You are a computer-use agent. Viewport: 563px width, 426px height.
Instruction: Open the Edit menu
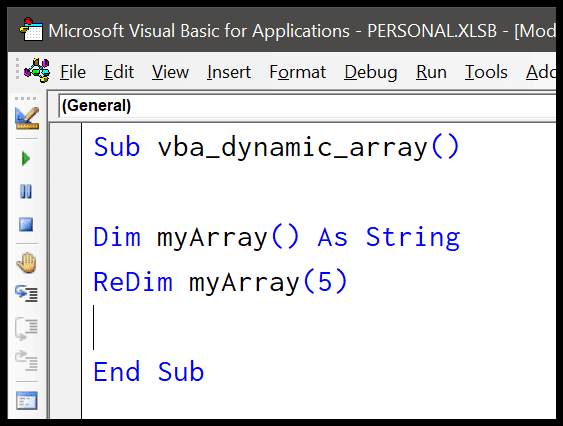click(119, 72)
